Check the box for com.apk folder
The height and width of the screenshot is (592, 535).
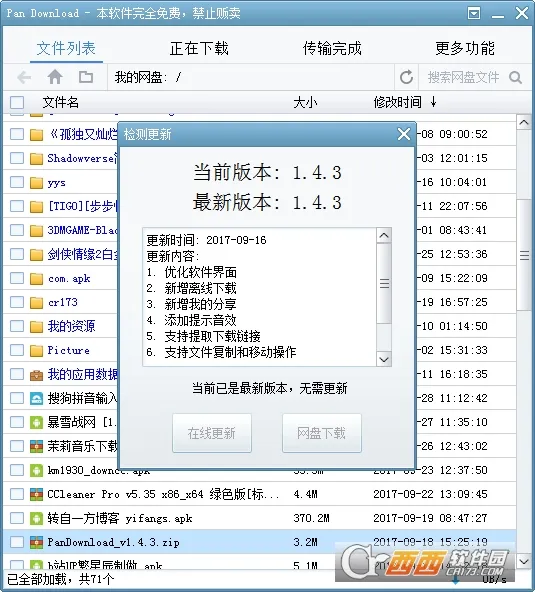pyautogui.click(x=17, y=278)
